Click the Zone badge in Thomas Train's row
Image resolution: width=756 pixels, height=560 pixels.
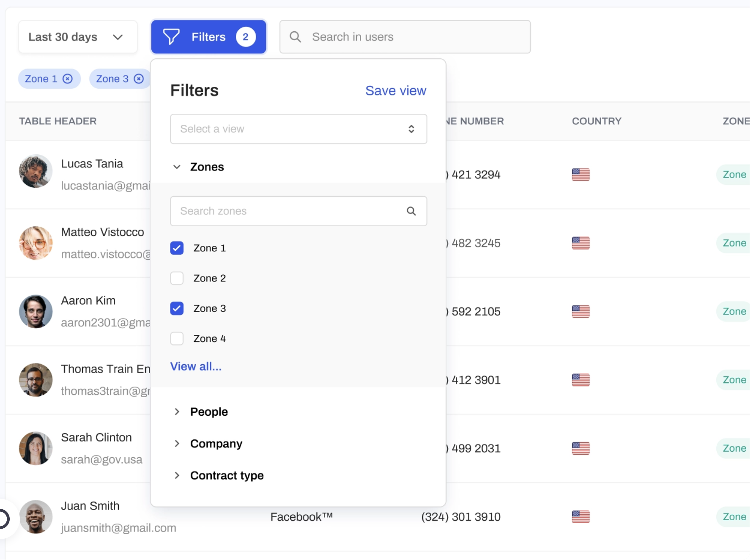point(734,380)
